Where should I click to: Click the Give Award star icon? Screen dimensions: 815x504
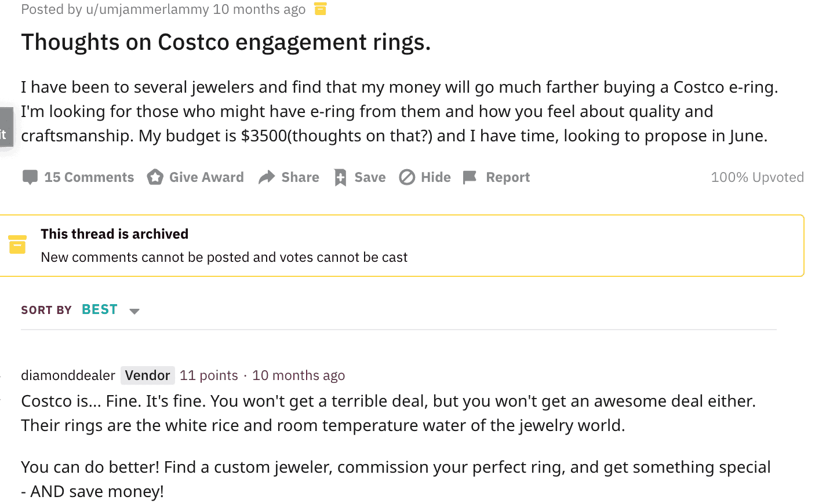click(155, 177)
